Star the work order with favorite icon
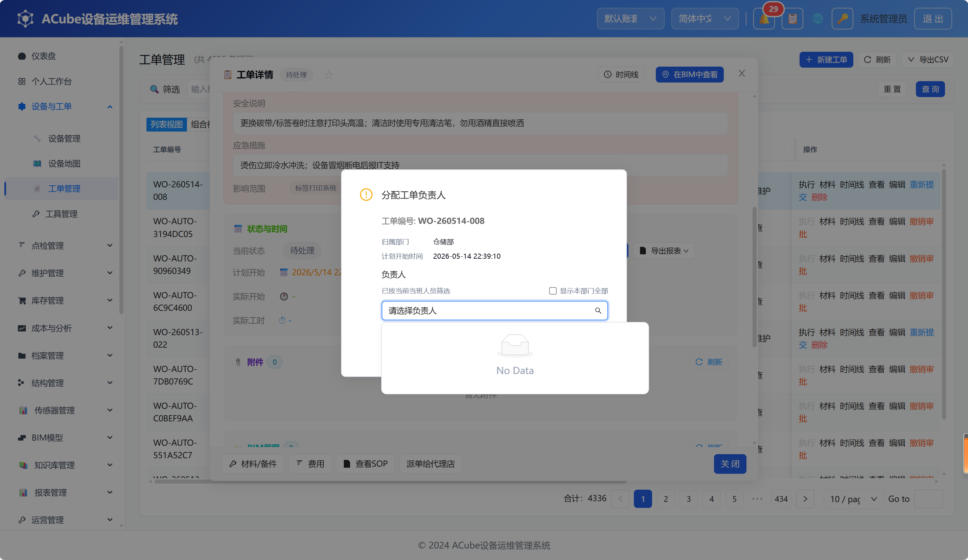This screenshot has width=968, height=560. click(x=328, y=74)
